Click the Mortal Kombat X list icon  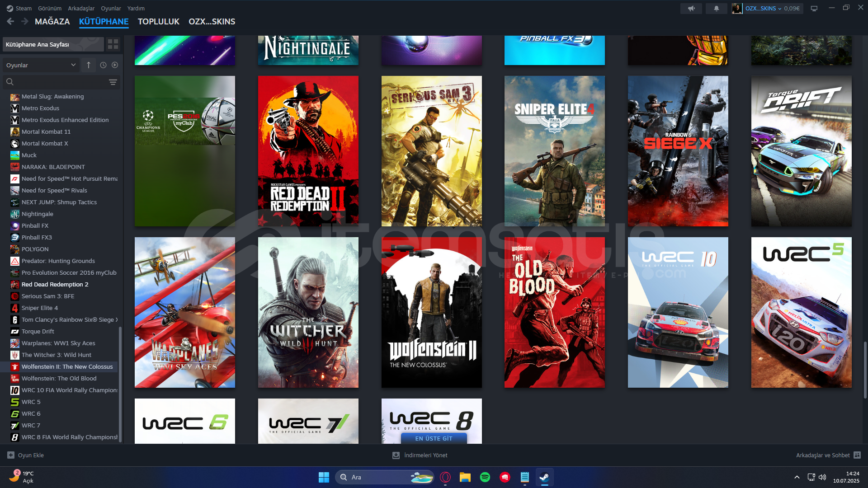[x=15, y=144]
